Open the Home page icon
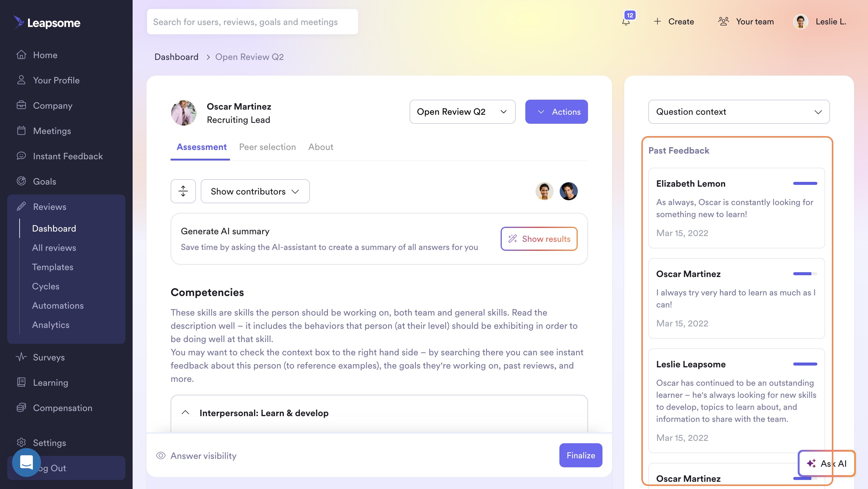The image size is (868, 489). (21, 55)
